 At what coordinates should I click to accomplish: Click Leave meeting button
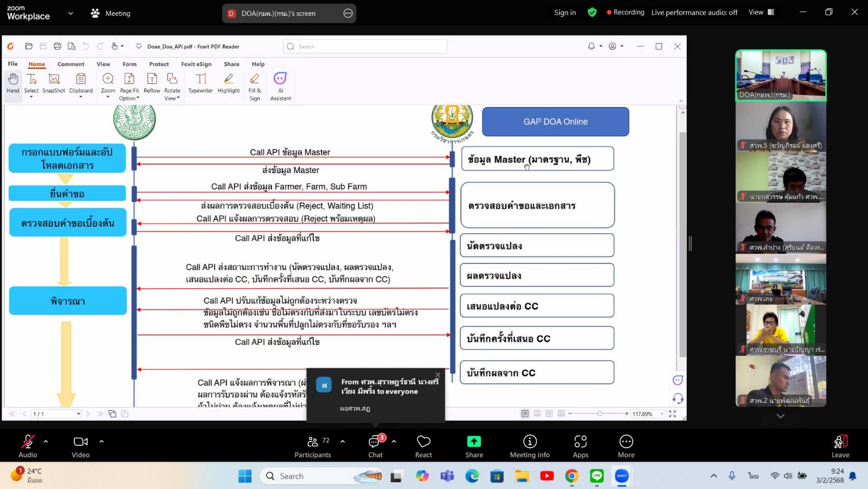(840, 446)
